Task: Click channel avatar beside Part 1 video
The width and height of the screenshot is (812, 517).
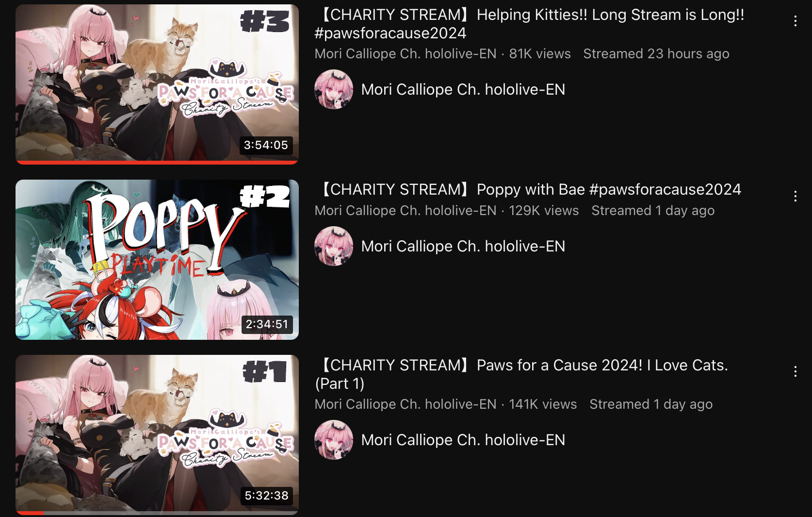Action: tap(334, 440)
